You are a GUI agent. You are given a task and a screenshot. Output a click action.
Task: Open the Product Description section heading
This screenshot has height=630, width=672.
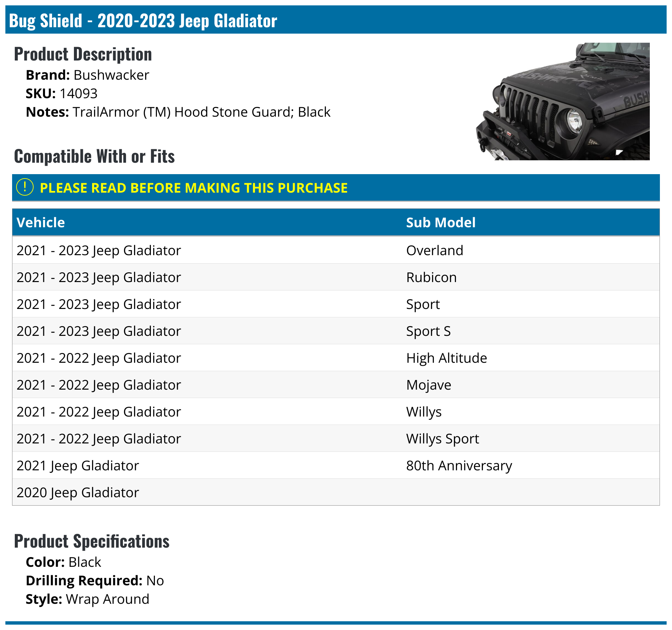82,53
